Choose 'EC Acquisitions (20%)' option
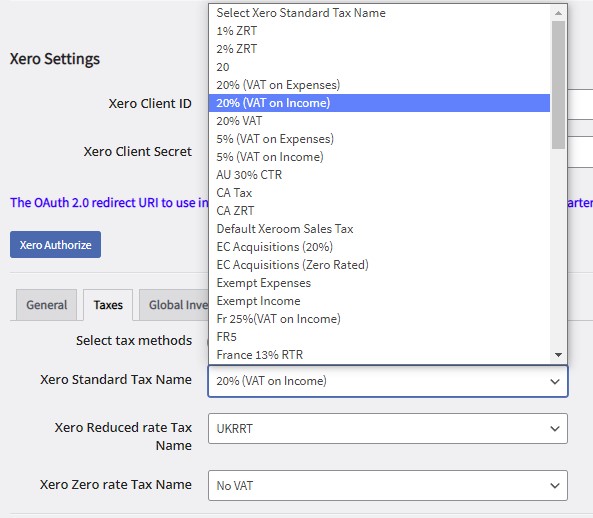593x518 pixels. coord(379,247)
